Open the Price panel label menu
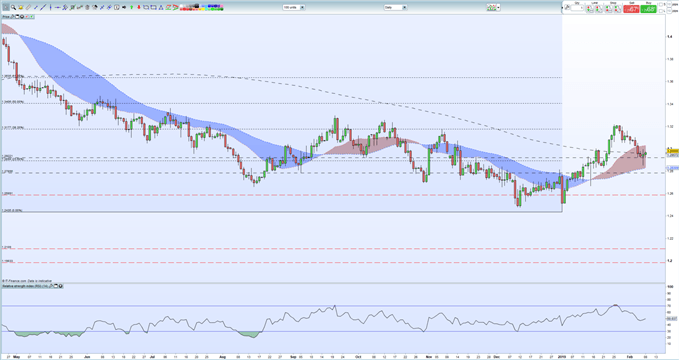 pos(6,16)
